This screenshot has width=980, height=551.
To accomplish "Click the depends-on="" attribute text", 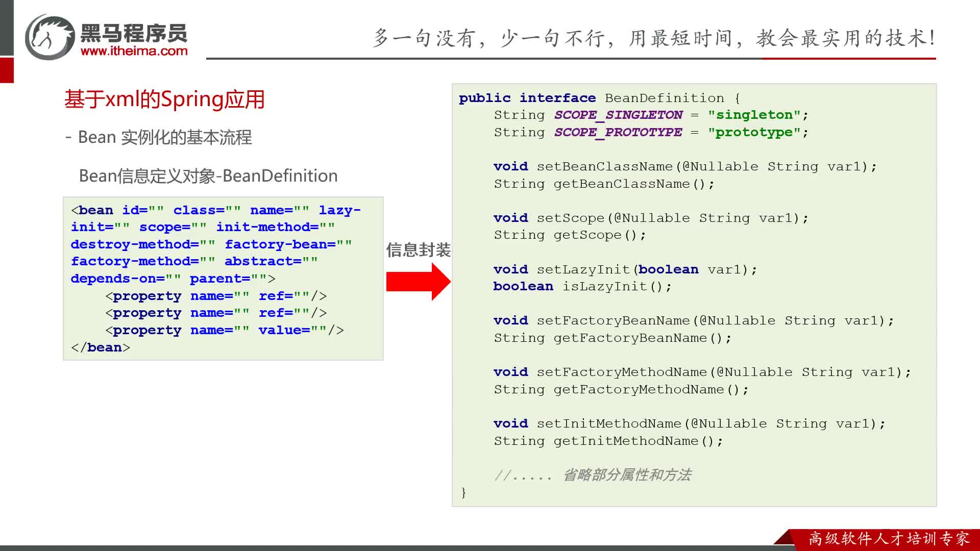I will (126, 279).
